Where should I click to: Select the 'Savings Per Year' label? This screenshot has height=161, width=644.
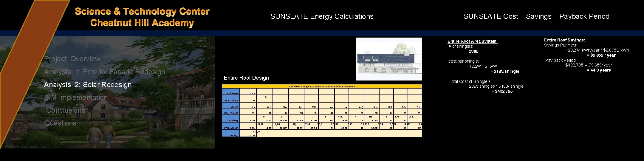[x=560, y=45]
